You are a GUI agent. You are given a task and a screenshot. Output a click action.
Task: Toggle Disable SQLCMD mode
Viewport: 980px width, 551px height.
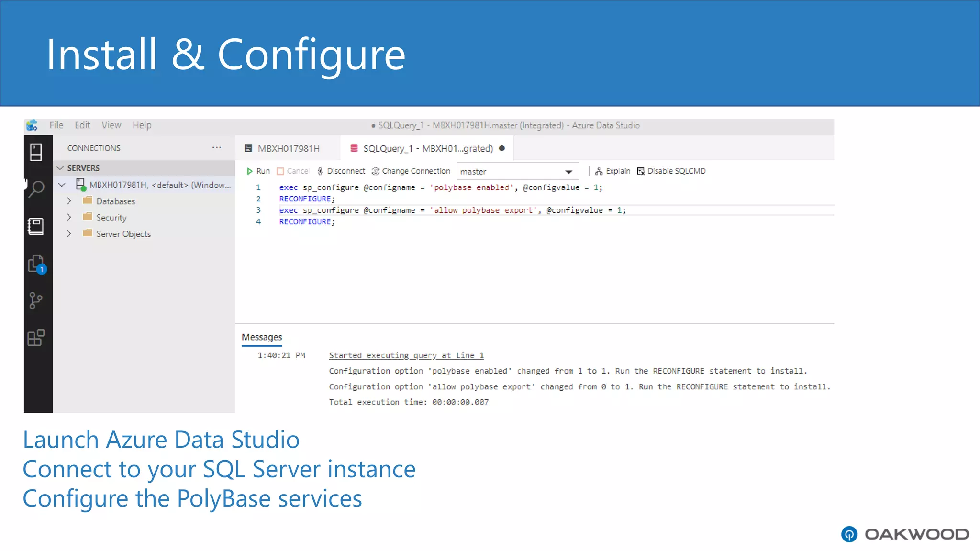(671, 171)
